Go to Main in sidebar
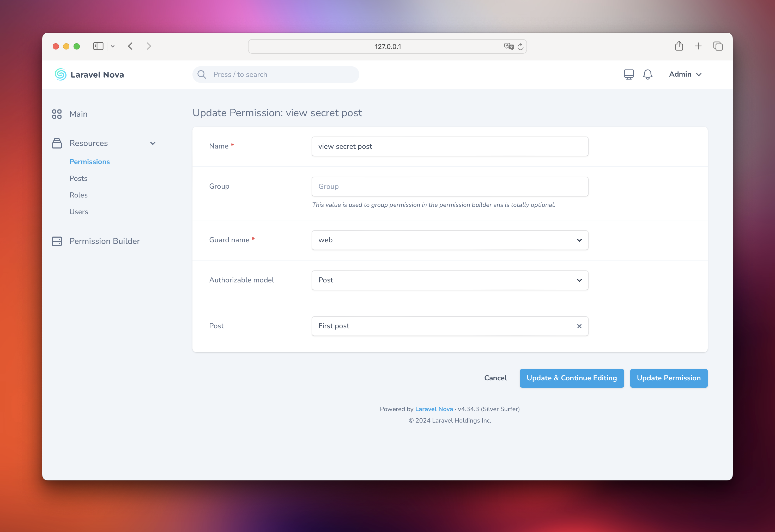 point(78,114)
